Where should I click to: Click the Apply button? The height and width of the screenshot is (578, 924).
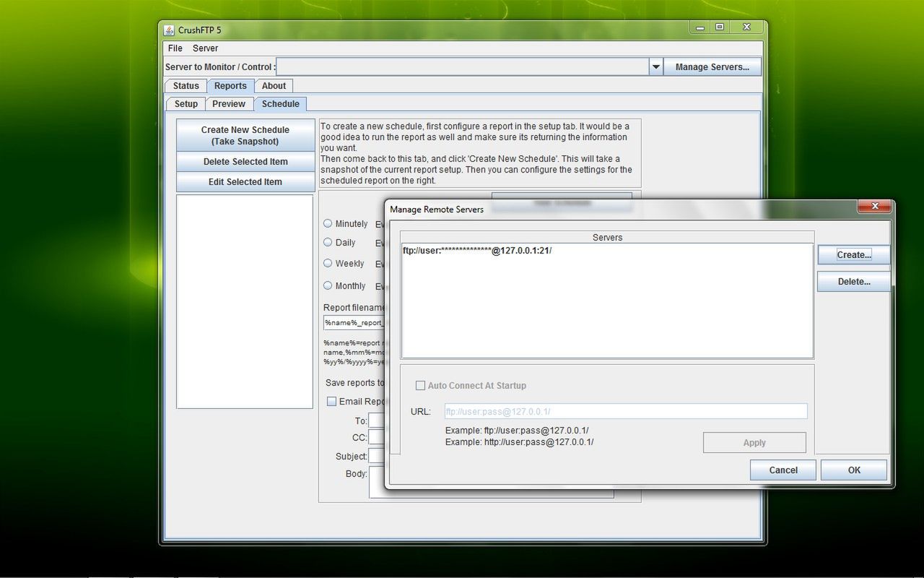coord(754,443)
